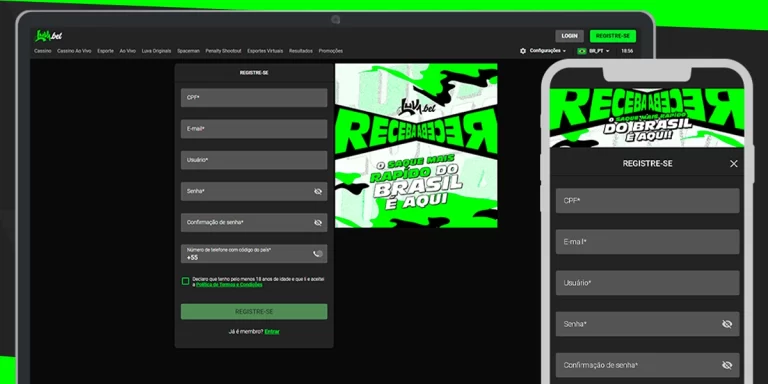Toggle visibility of desktop Confirmação de senha

(x=318, y=223)
